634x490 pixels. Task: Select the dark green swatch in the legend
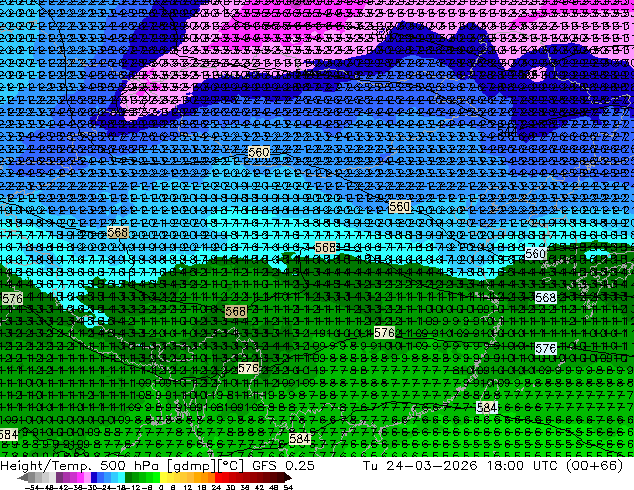[x=129, y=478]
